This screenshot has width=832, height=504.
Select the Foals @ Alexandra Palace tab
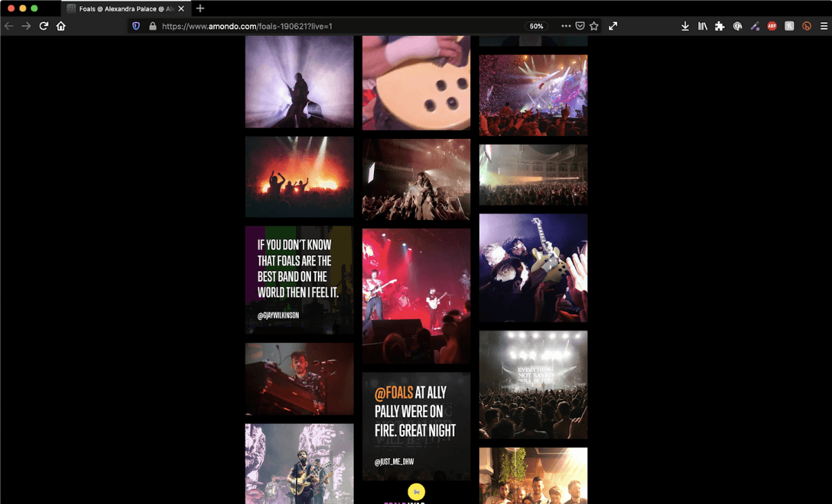(x=126, y=9)
